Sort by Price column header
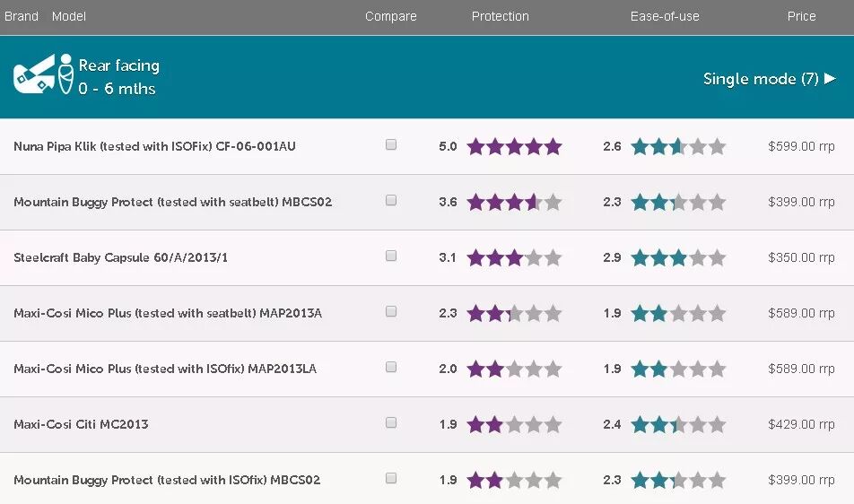The image size is (854, 504). pyautogui.click(x=801, y=16)
